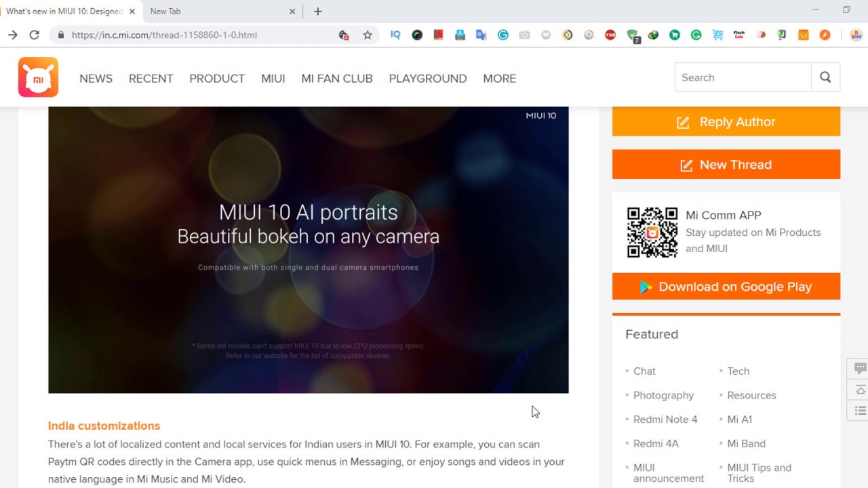Go forward in browser history
Image resolution: width=868 pixels, height=488 pixels.
pyautogui.click(x=13, y=35)
